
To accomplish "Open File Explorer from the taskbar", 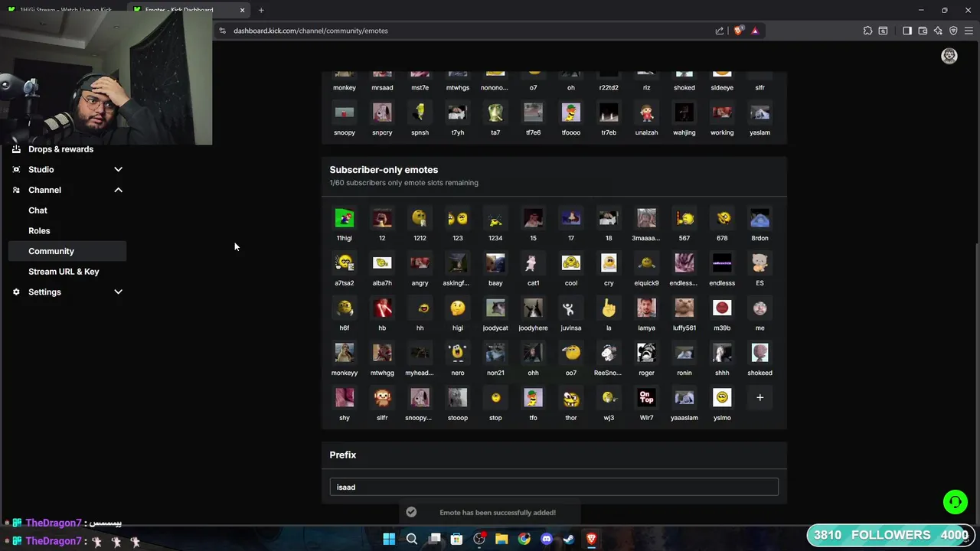I will 501,539.
